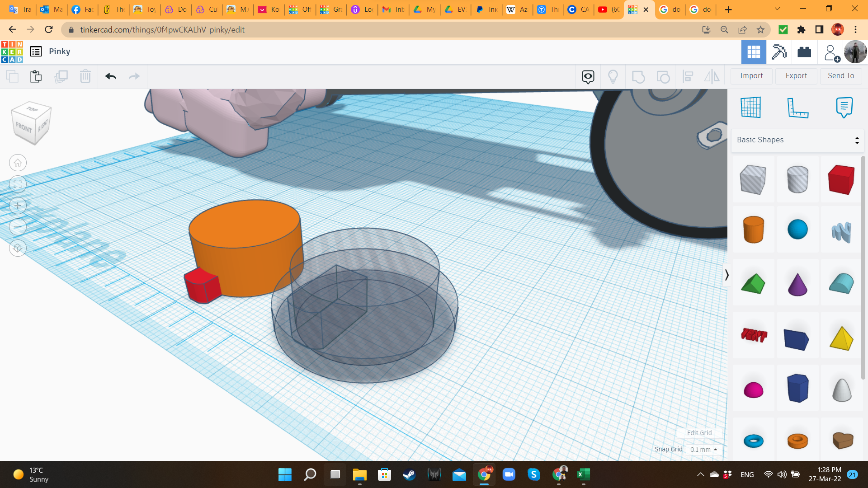The width and height of the screenshot is (868, 488).
Task: Click the Home view button
Action: coord(18,163)
